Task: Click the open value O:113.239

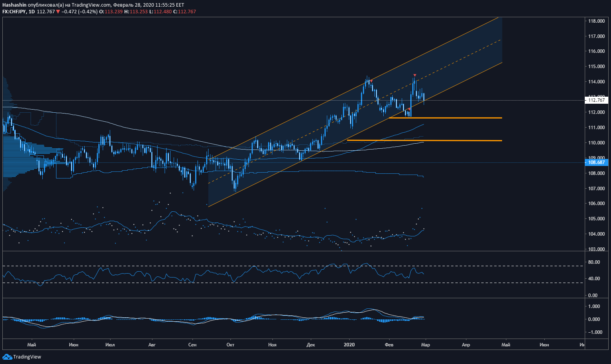Action: point(111,12)
